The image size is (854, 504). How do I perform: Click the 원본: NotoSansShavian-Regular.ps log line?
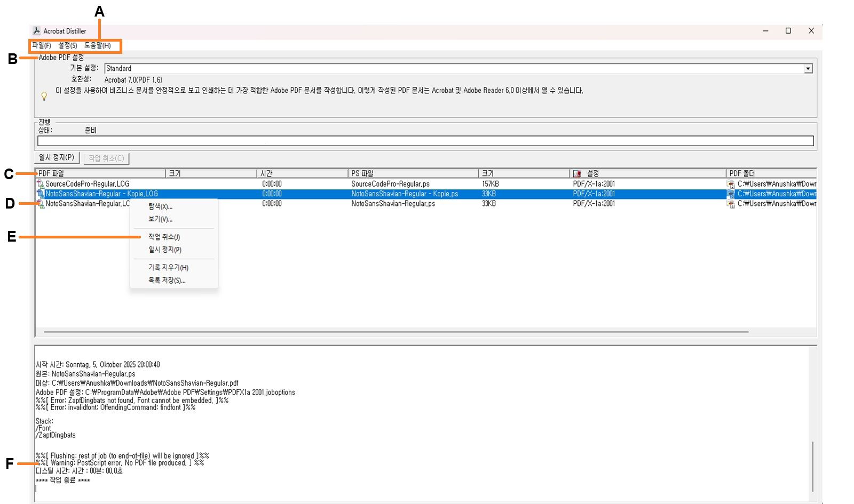(x=85, y=374)
